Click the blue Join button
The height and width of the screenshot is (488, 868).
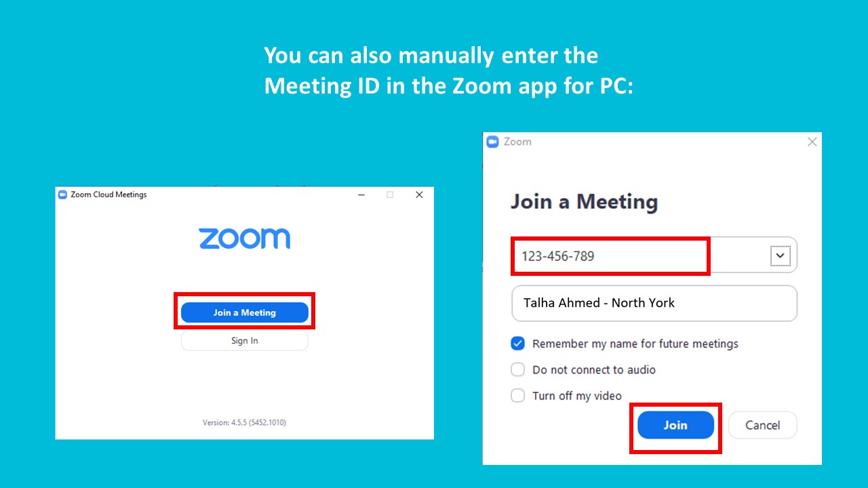coord(675,425)
